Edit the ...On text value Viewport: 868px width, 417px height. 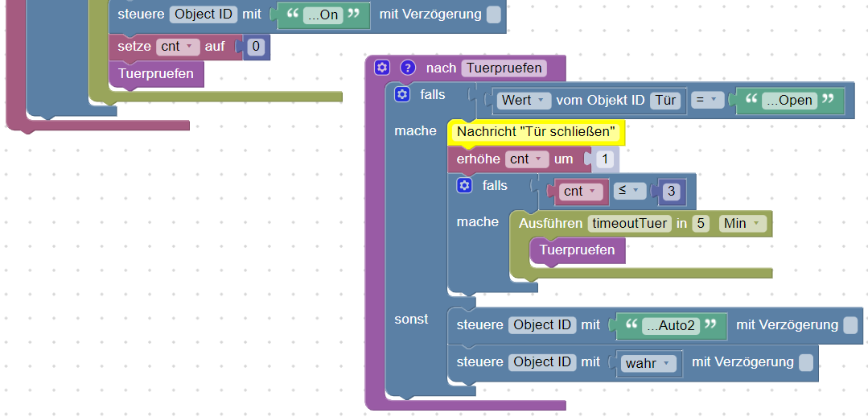click(322, 15)
